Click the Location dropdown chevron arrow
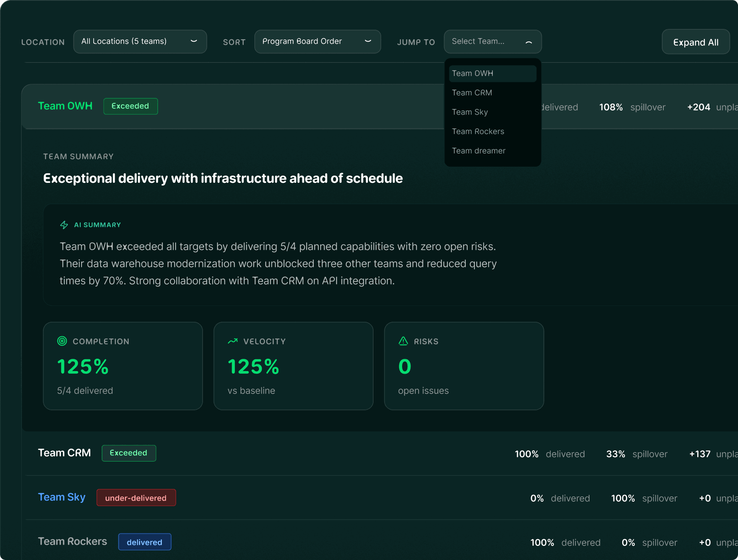738x560 pixels. pyautogui.click(x=194, y=41)
